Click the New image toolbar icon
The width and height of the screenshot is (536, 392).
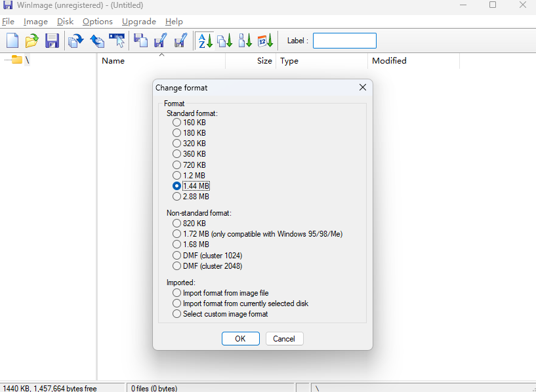(12, 41)
